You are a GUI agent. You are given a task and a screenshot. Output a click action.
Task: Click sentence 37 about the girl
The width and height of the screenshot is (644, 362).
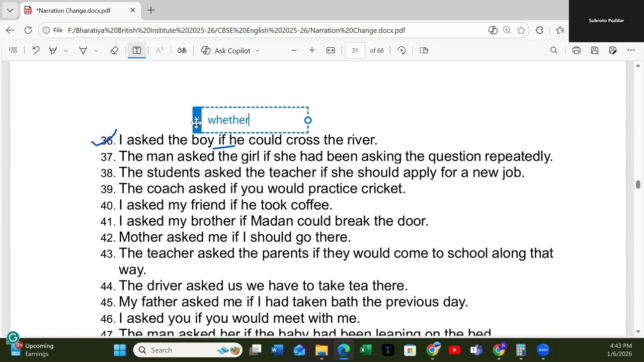[x=336, y=156]
